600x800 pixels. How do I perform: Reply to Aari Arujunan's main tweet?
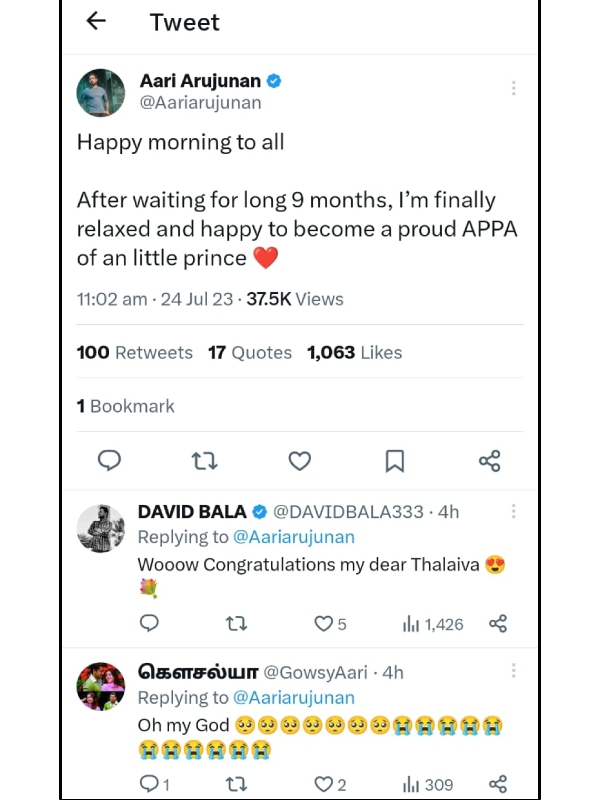point(109,460)
